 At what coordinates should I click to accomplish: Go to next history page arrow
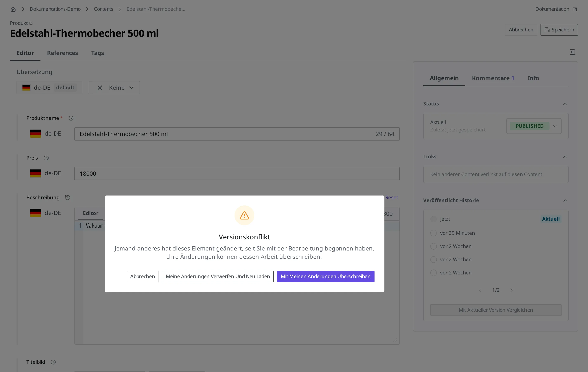(x=511, y=290)
